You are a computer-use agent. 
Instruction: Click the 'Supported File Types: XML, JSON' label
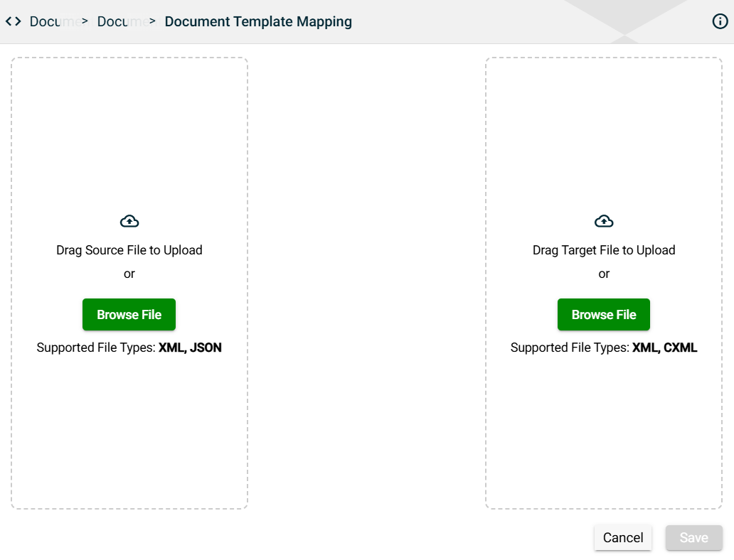[x=129, y=348]
